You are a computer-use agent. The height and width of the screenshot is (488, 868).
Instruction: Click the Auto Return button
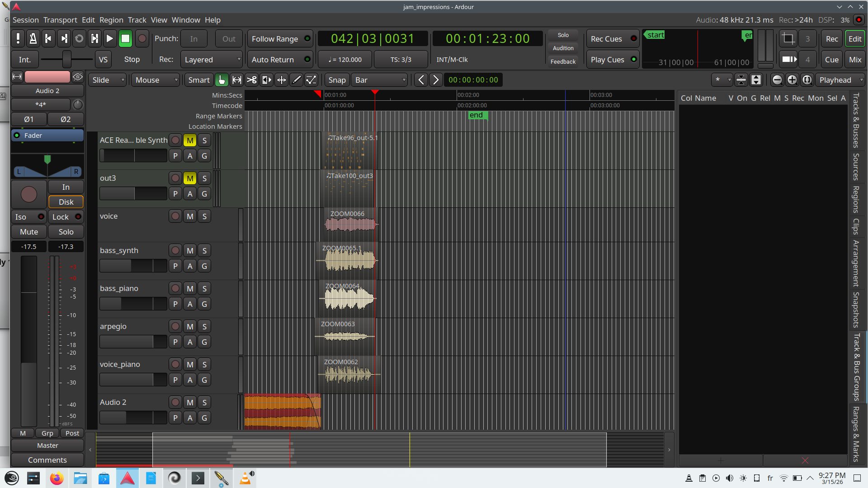click(280, 60)
